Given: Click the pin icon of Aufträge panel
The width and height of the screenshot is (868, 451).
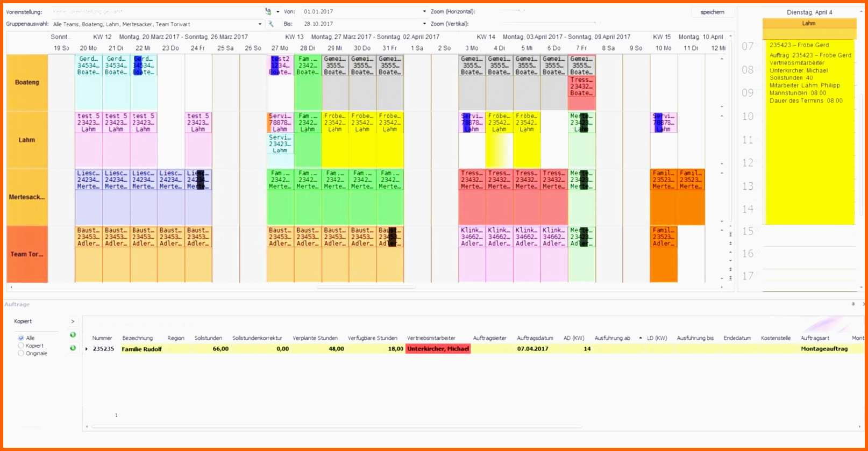Looking at the screenshot, I should [853, 304].
